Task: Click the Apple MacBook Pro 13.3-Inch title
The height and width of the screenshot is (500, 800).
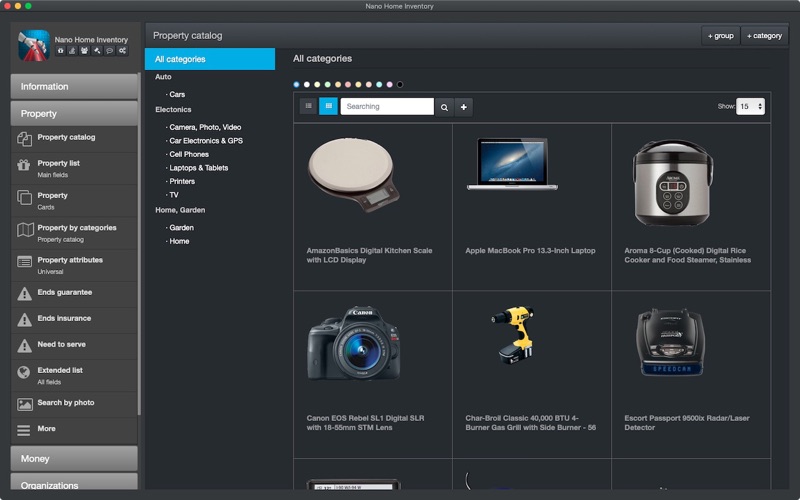Action: 530,251
